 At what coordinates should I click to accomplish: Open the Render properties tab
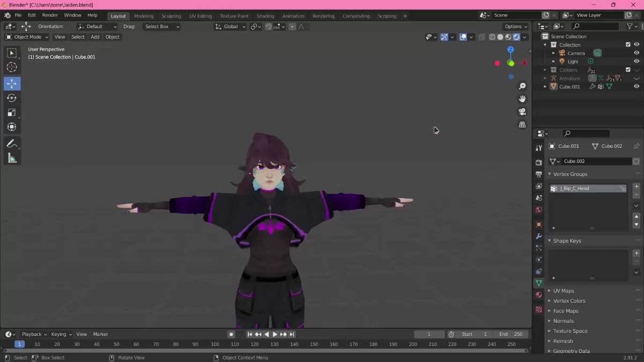pyautogui.click(x=539, y=162)
